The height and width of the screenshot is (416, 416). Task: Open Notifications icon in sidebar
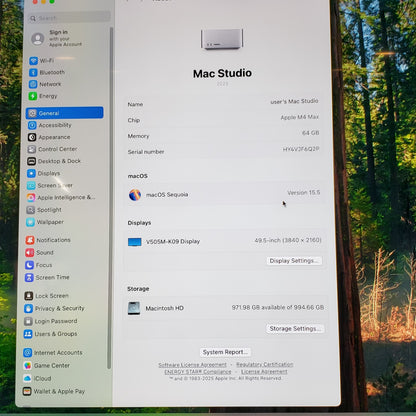30,240
